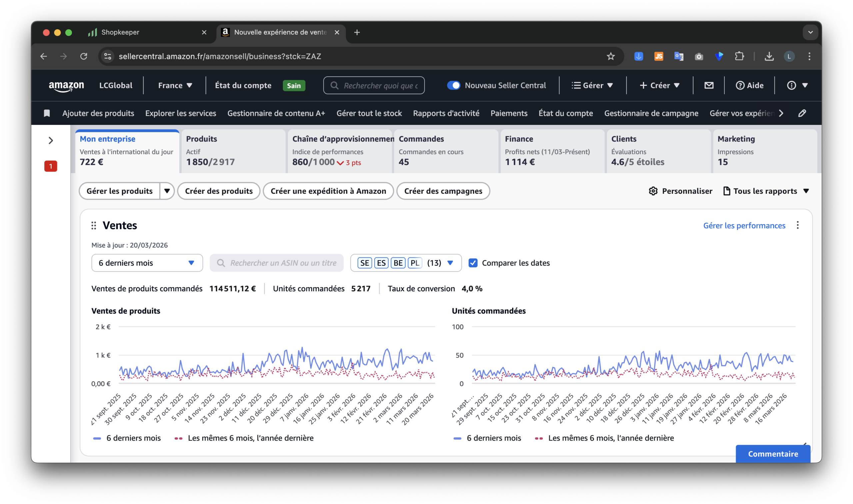The width and height of the screenshot is (853, 504).
Task: Click the bookmark icon in favorites bar
Action: click(47, 113)
